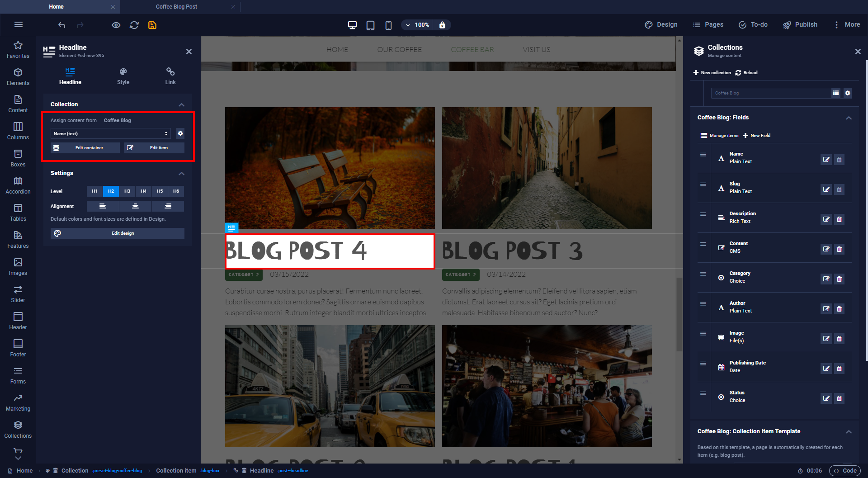Delete the Author field with trash icon
This screenshot has width=868, height=478.
pos(839,309)
